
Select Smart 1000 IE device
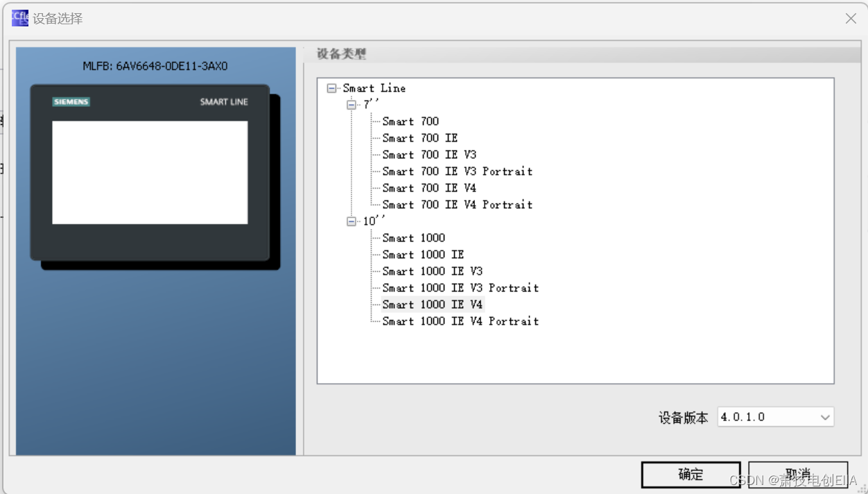423,255
